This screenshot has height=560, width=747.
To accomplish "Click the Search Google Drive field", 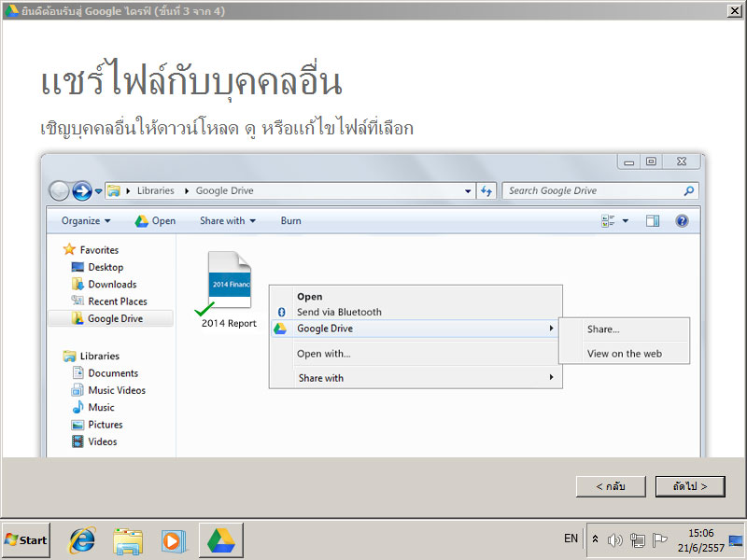I will coord(600,191).
